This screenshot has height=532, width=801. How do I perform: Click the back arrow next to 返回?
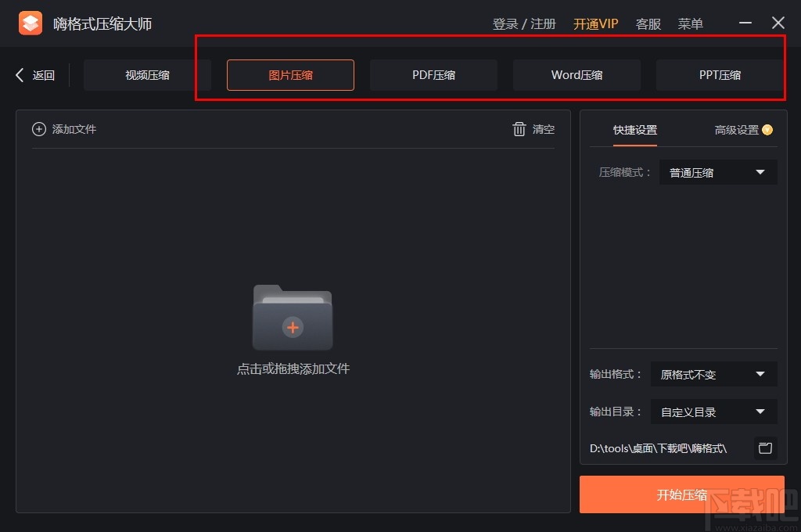19,74
